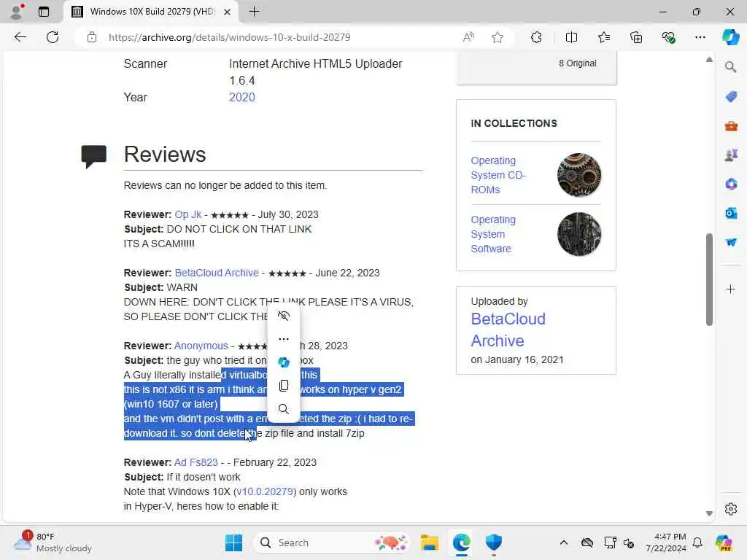Open reviewer Ad Fs823 profile link
The height and width of the screenshot is (560, 747).
196,462
